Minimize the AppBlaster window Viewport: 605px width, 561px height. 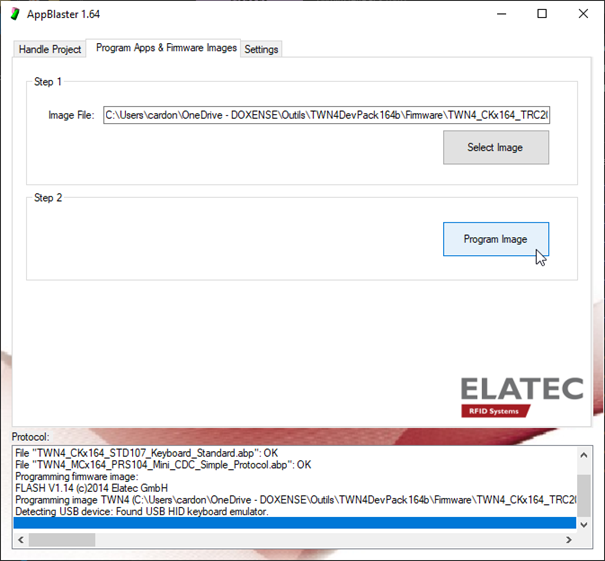coord(502,14)
